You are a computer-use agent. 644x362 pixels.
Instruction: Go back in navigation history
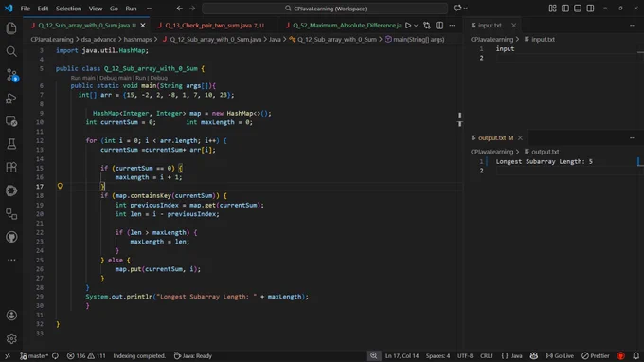180,9
